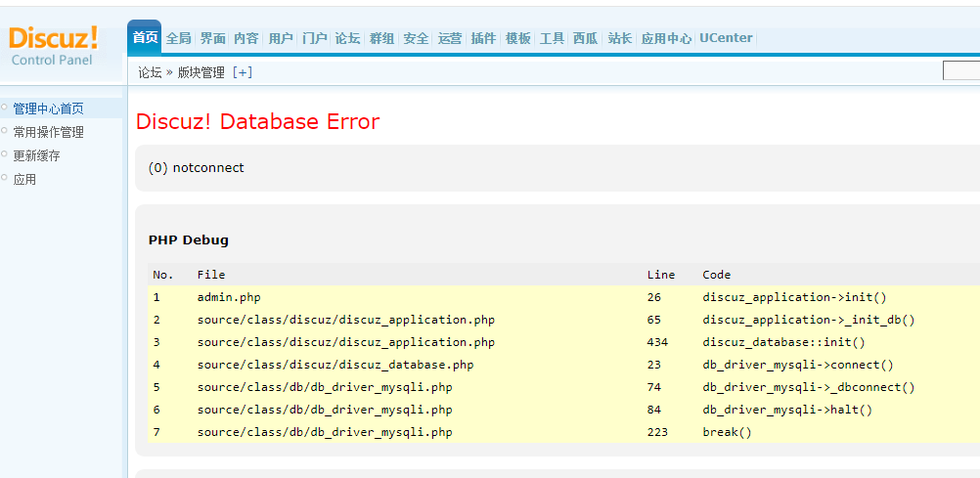Switch to the 全局 tab
The width and height of the screenshot is (980, 478).
click(178, 38)
